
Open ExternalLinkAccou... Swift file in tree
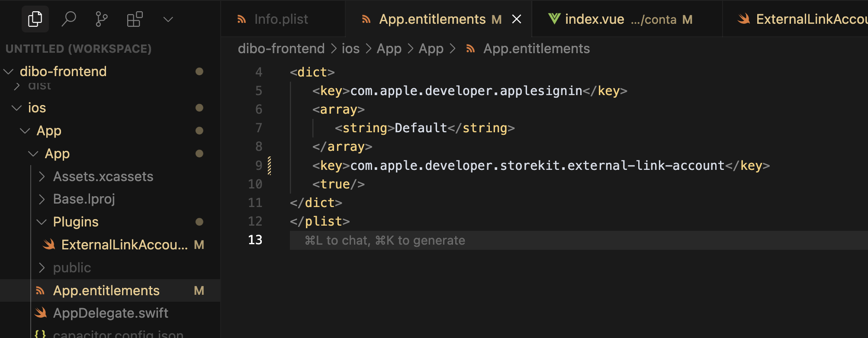click(x=124, y=245)
